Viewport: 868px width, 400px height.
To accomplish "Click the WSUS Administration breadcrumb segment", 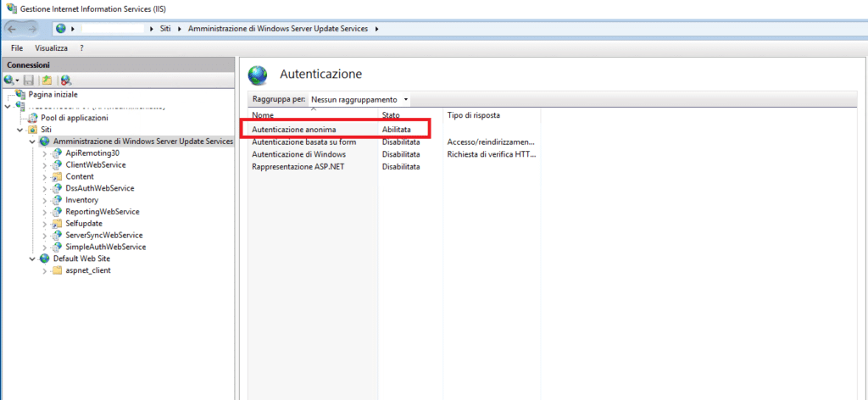I will (x=278, y=29).
